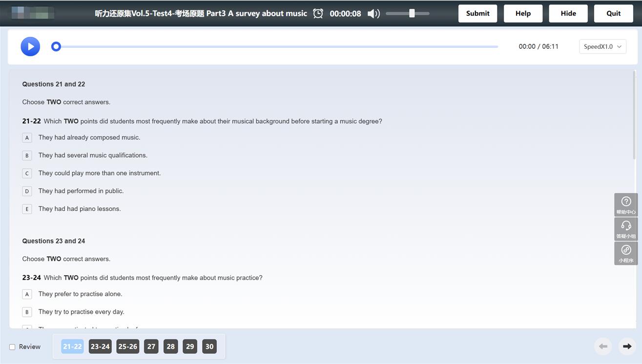Adjust the volume slider handle
Screen dimensions: 642x364
412,13
